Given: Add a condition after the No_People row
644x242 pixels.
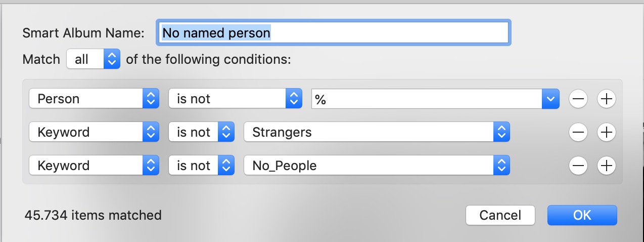Looking at the screenshot, I should click(606, 166).
